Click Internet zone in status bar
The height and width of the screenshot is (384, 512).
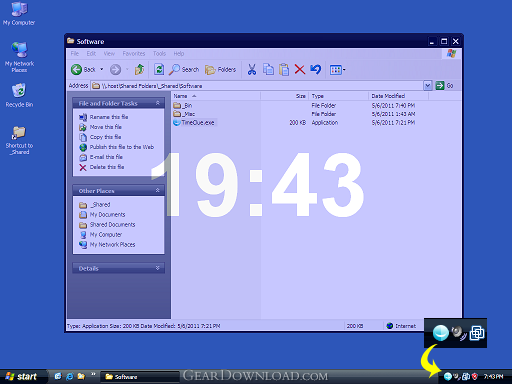point(401,326)
